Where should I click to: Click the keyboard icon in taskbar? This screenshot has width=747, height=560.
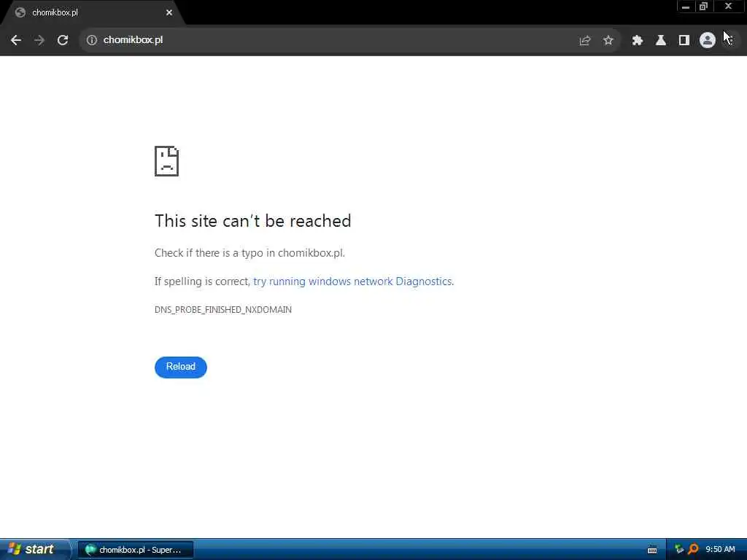click(x=652, y=550)
